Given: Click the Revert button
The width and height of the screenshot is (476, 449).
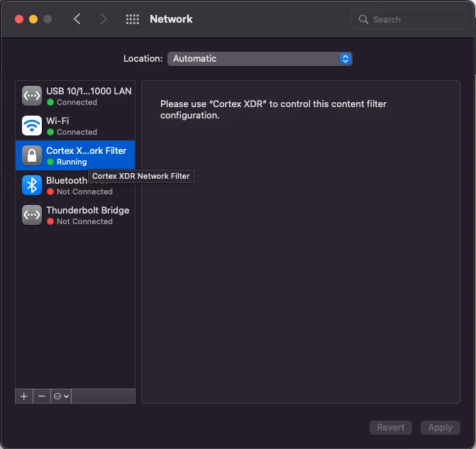Looking at the screenshot, I should click(x=391, y=428).
